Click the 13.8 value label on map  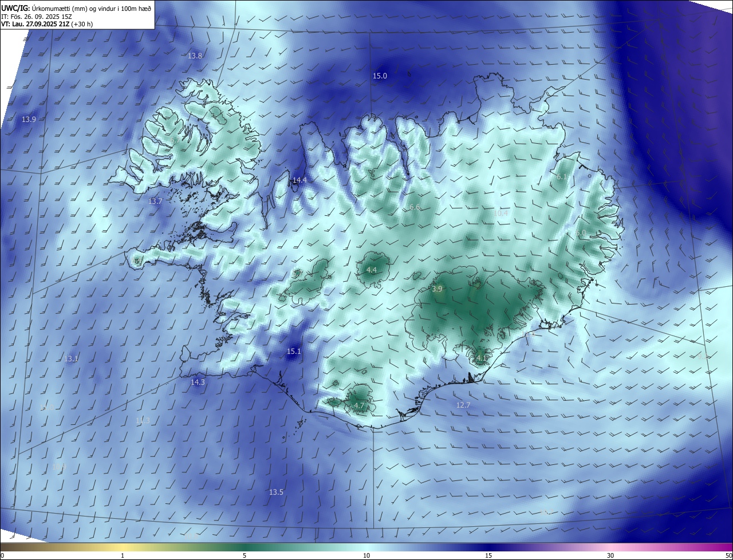(x=195, y=56)
